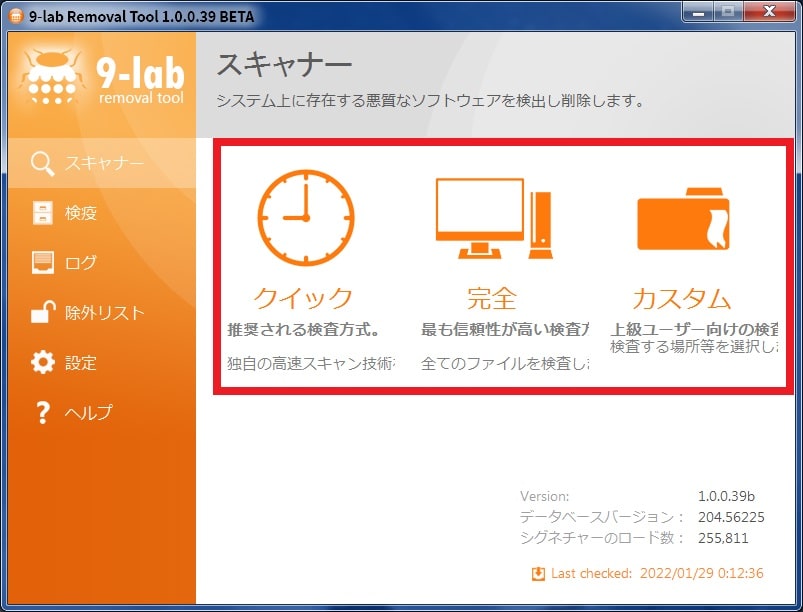The width and height of the screenshot is (803, 612).
Task: Click the Version: label
Action: coord(544,496)
